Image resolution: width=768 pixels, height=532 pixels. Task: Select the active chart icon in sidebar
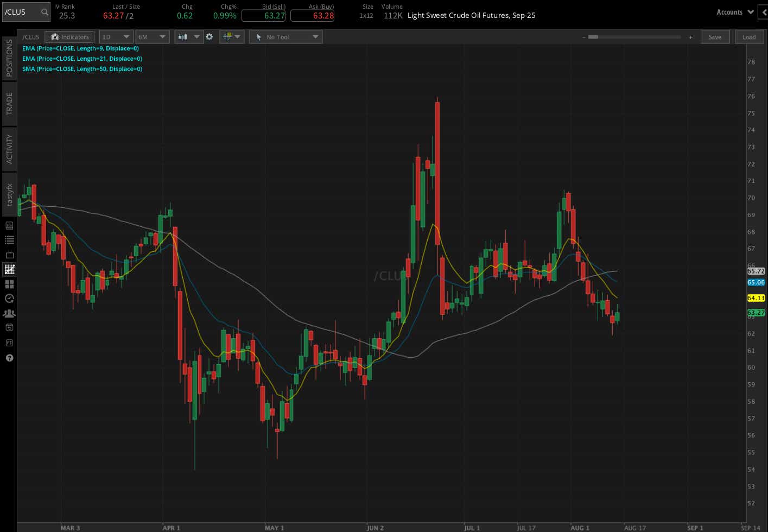tap(9, 269)
